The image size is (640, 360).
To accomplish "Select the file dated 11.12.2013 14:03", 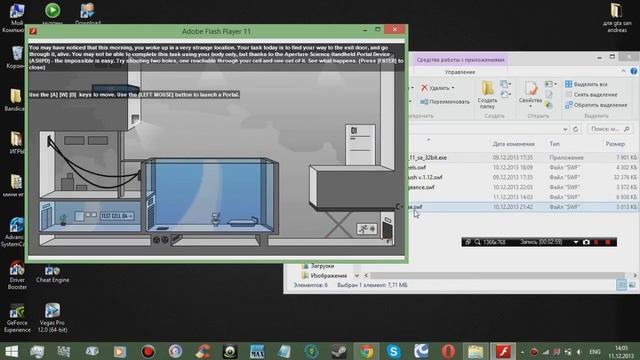I will pos(524,197).
